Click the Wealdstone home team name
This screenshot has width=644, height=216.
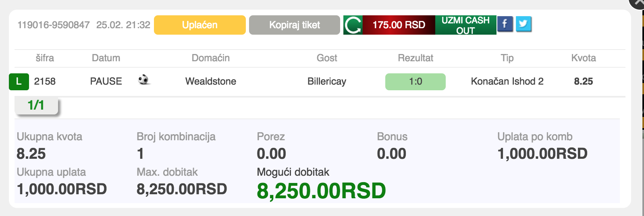211,81
